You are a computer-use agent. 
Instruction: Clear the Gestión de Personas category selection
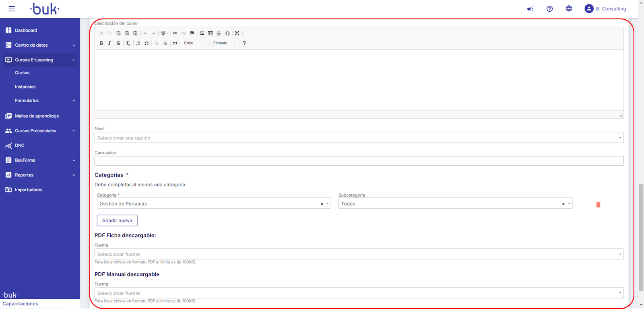(x=322, y=204)
